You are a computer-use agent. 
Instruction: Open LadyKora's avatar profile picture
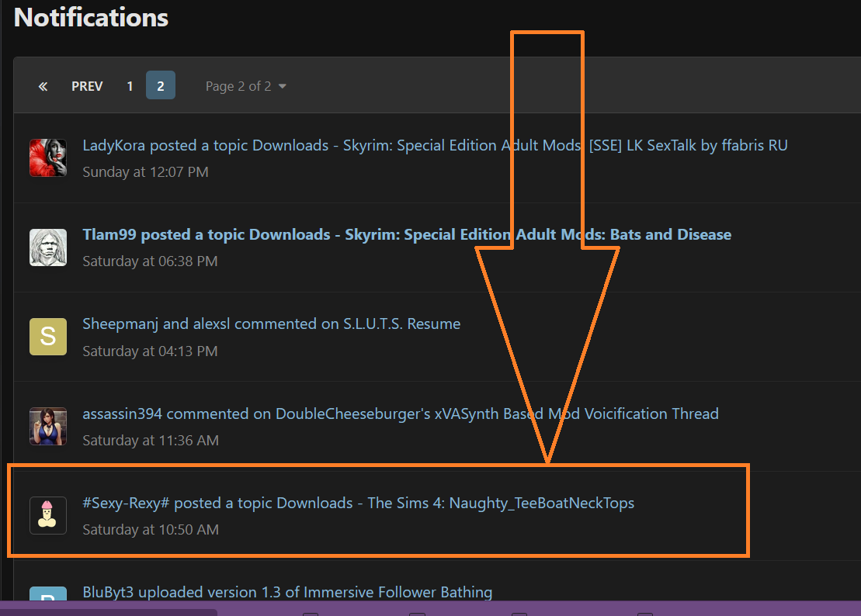point(48,158)
